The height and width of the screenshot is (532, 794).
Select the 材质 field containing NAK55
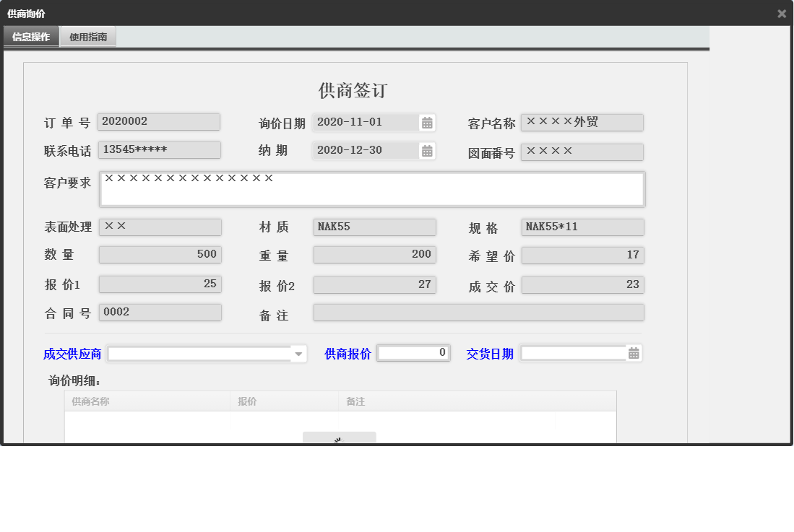(x=374, y=227)
